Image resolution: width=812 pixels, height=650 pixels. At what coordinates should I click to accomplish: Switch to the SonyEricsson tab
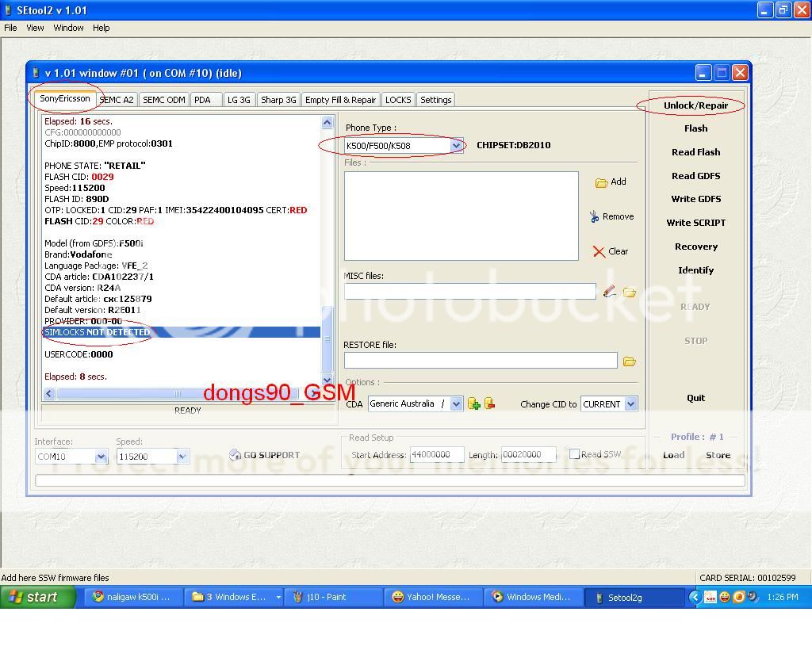(65, 98)
